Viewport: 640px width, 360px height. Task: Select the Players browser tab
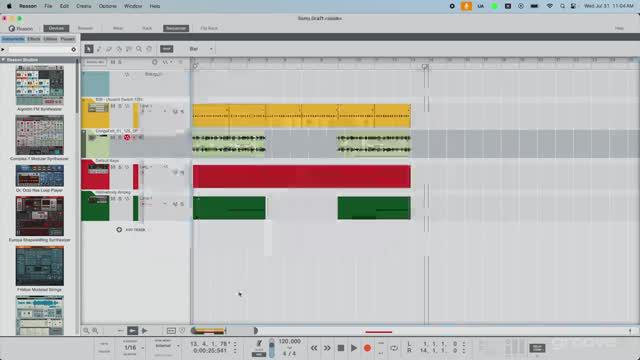point(68,39)
